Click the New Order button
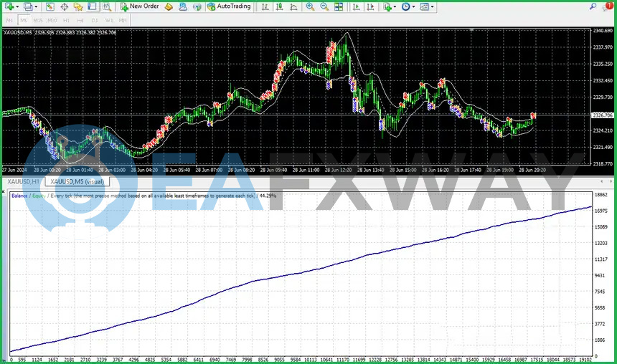Image resolution: width=617 pixels, height=364 pixels. [x=140, y=6]
